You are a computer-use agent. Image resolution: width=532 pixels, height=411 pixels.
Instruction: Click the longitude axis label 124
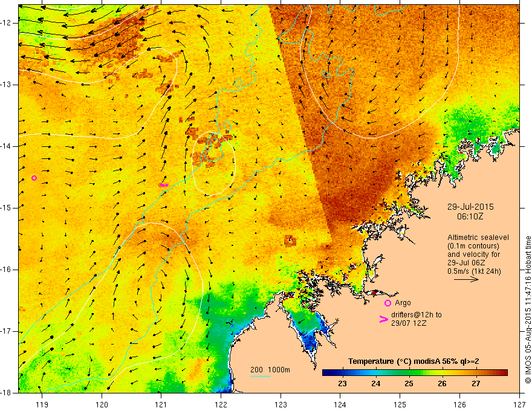340,404
